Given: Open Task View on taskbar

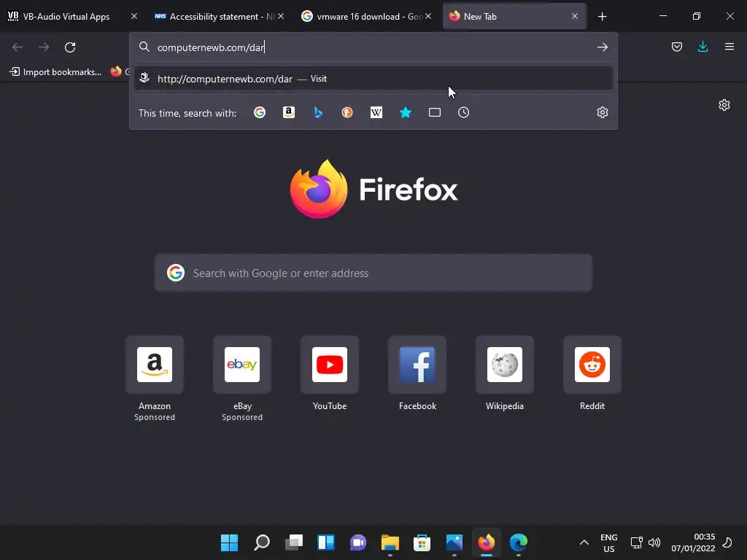Looking at the screenshot, I should pyautogui.click(x=293, y=542).
